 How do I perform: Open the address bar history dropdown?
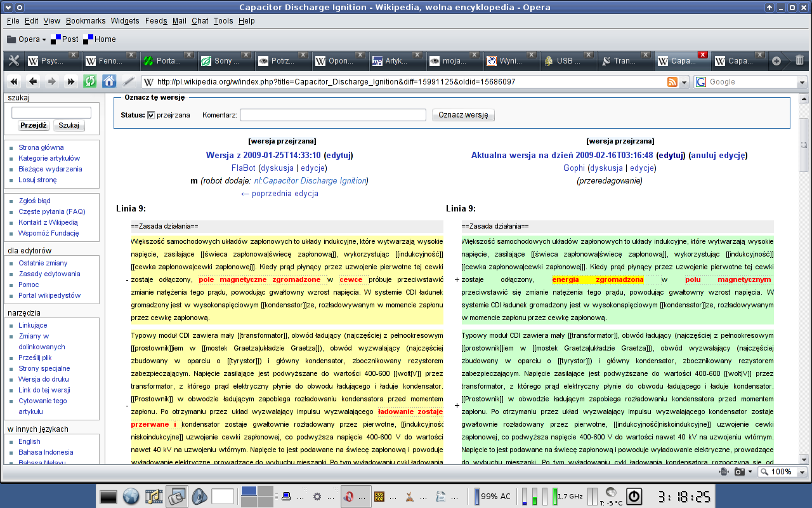[684, 82]
